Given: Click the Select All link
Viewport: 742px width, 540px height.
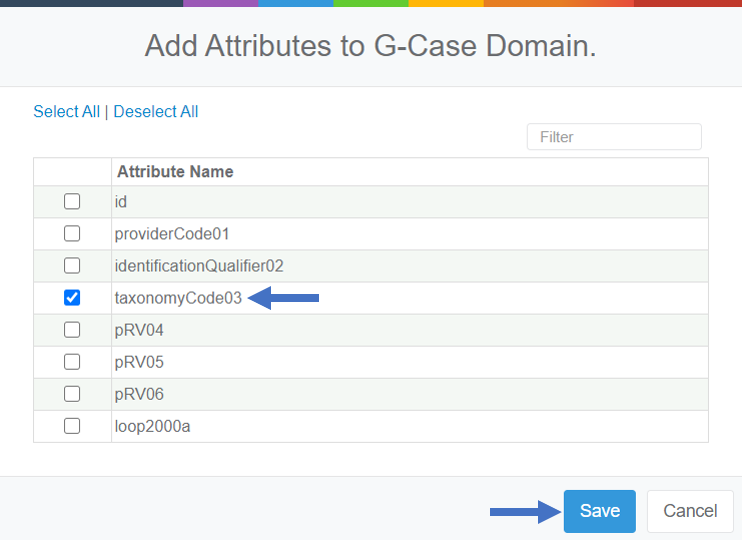Looking at the screenshot, I should [x=67, y=112].
